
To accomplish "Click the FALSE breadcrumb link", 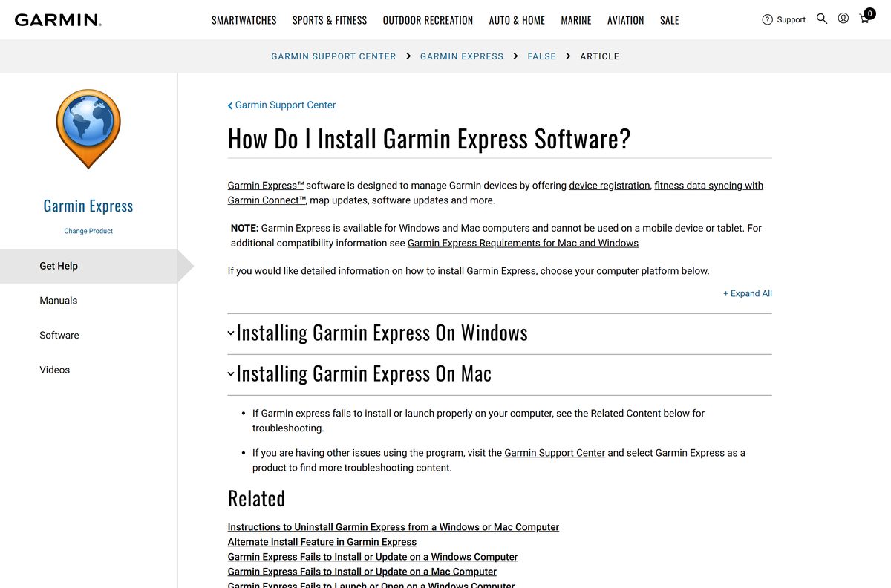I will (x=542, y=56).
